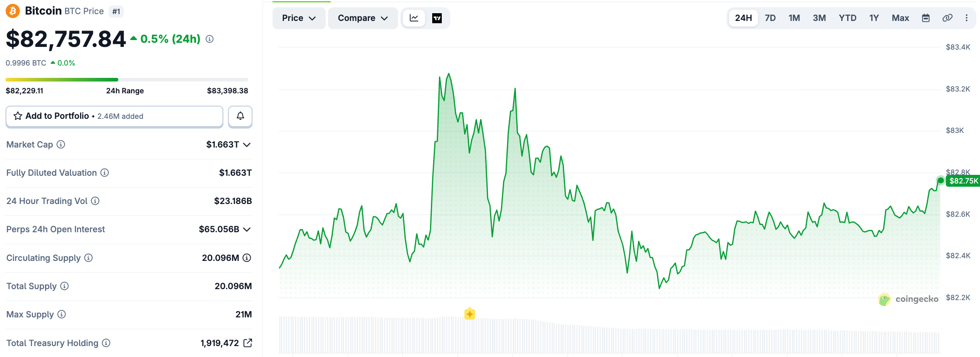Click the Add to Portfolio star button
The image size is (980, 357).
click(114, 116)
